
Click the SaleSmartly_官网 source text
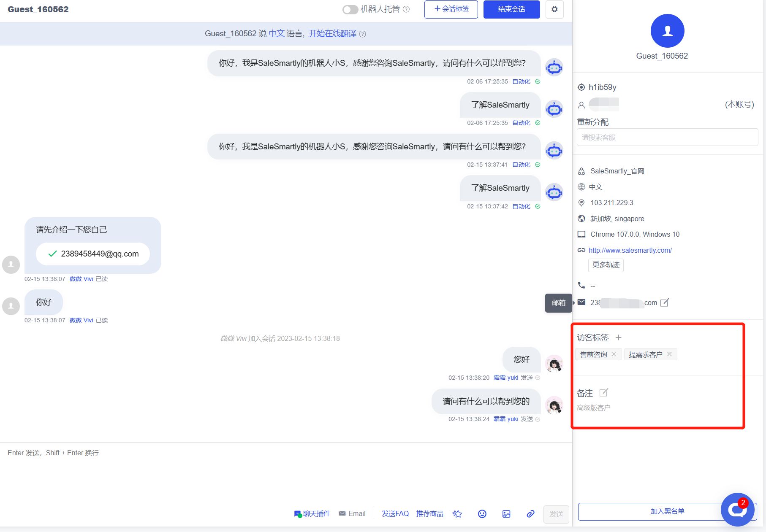tap(617, 171)
